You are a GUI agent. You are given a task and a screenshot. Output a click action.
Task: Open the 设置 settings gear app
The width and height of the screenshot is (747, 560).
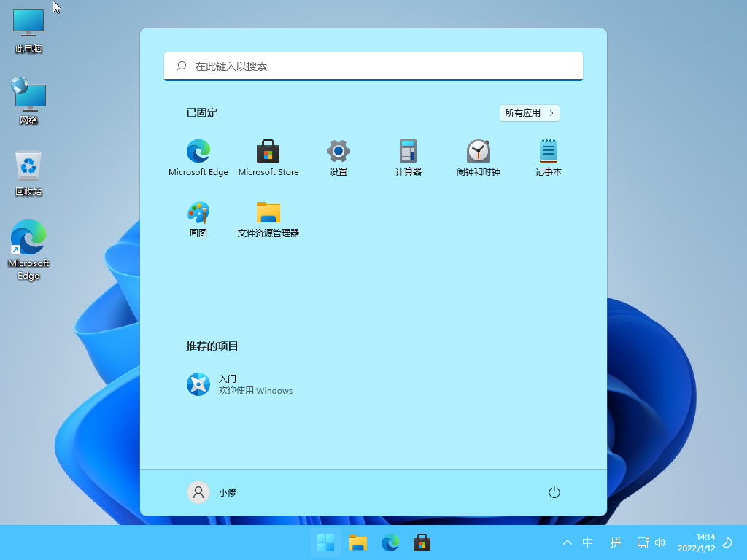click(x=338, y=157)
